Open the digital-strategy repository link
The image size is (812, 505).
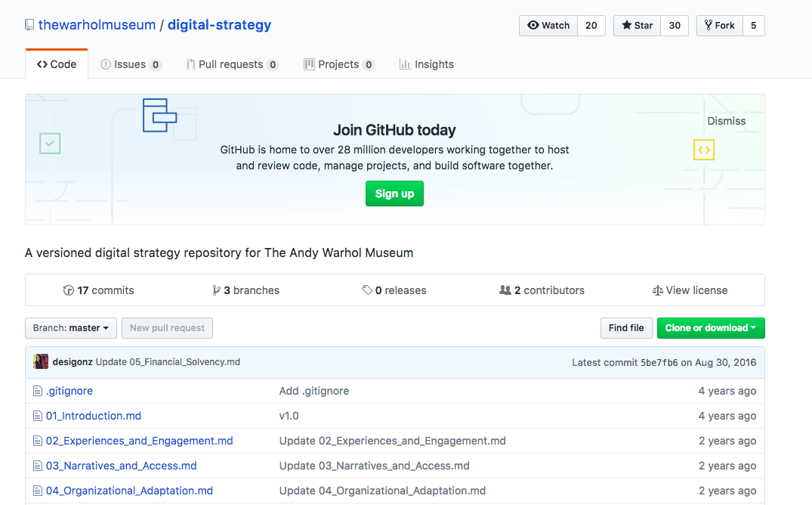pos(219,25)
